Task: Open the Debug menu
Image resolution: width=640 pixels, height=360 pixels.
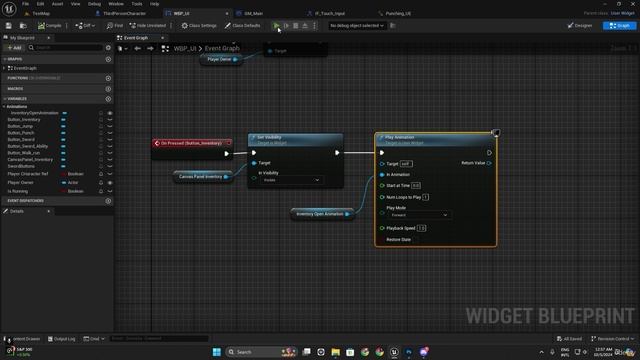Action: (x=94, y=4)
